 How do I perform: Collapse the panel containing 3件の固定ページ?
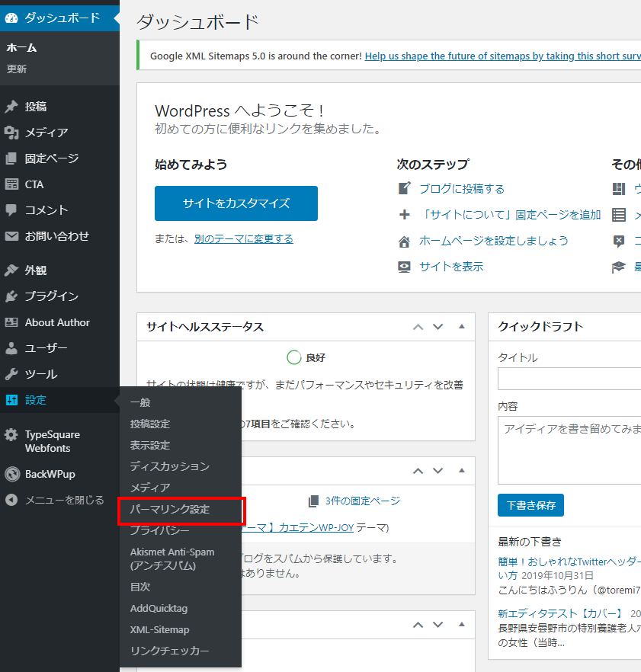(462, 471)
